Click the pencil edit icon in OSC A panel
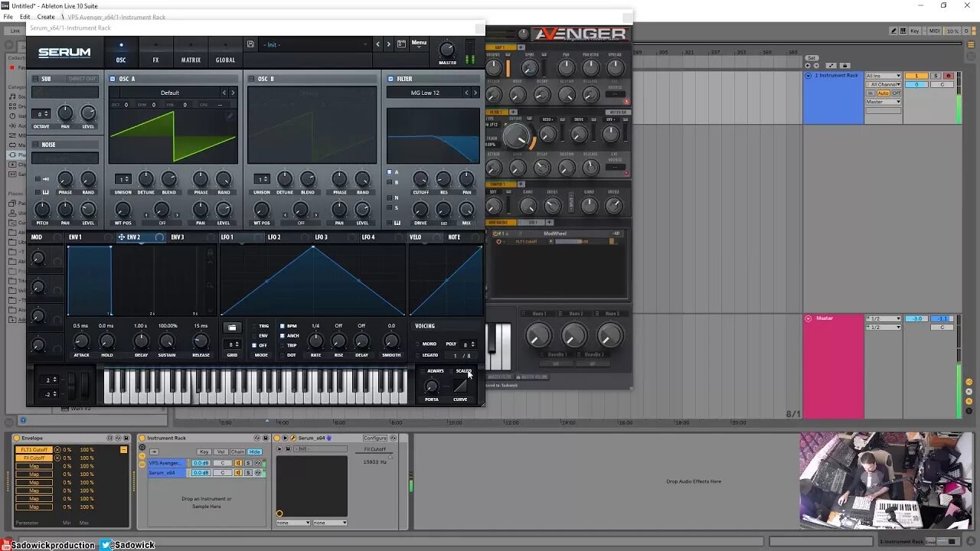 [x=231, y=116]
